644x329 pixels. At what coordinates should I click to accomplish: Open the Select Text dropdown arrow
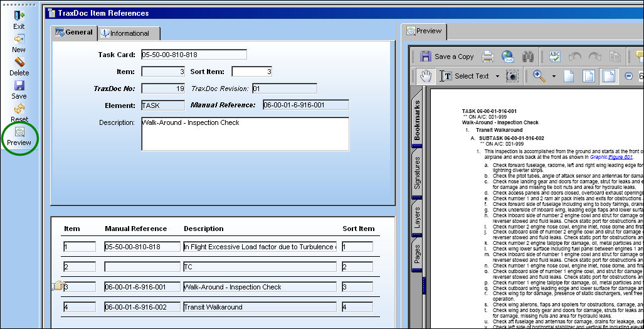click(x=497, y=76)
